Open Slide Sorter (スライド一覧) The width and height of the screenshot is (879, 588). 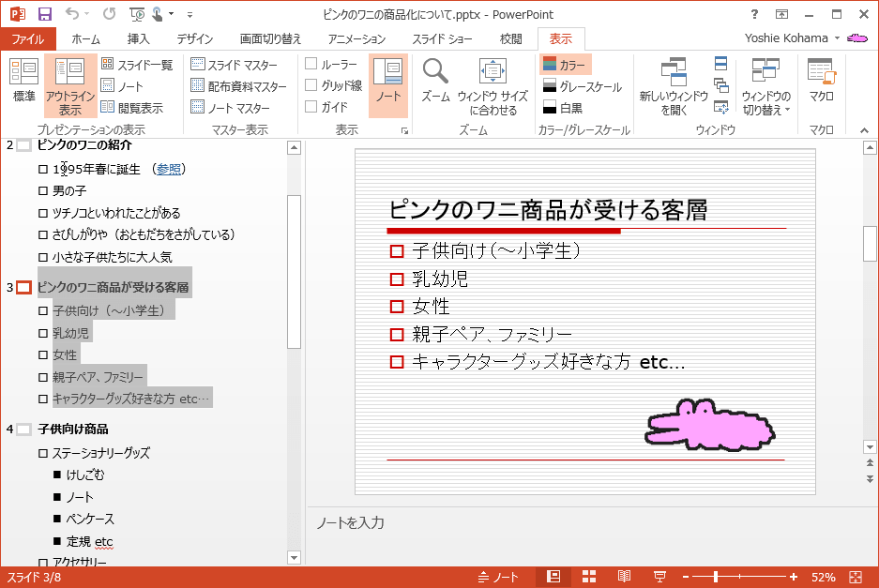tap(137, 65)
